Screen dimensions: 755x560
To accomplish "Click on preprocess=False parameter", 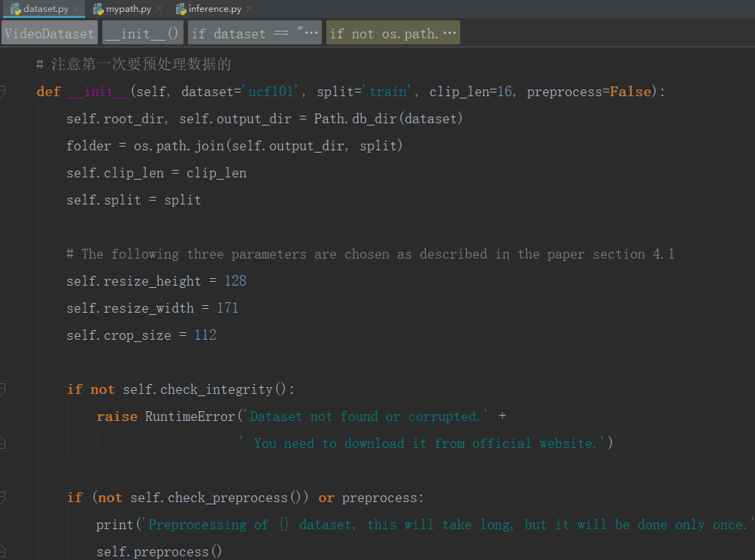I will 589,92.
